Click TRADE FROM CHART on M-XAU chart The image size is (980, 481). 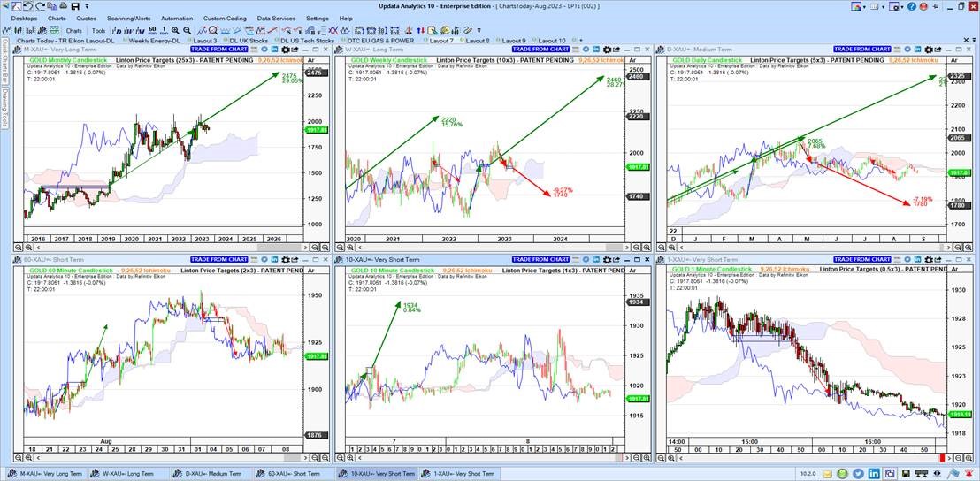point(219,50)
